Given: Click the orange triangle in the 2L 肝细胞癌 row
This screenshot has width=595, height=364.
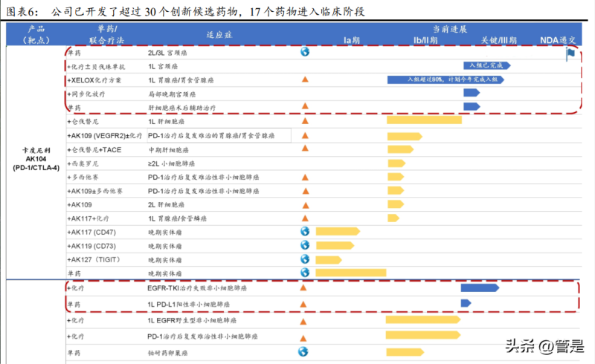Looking at the screenshot, I should click(306, 206).
